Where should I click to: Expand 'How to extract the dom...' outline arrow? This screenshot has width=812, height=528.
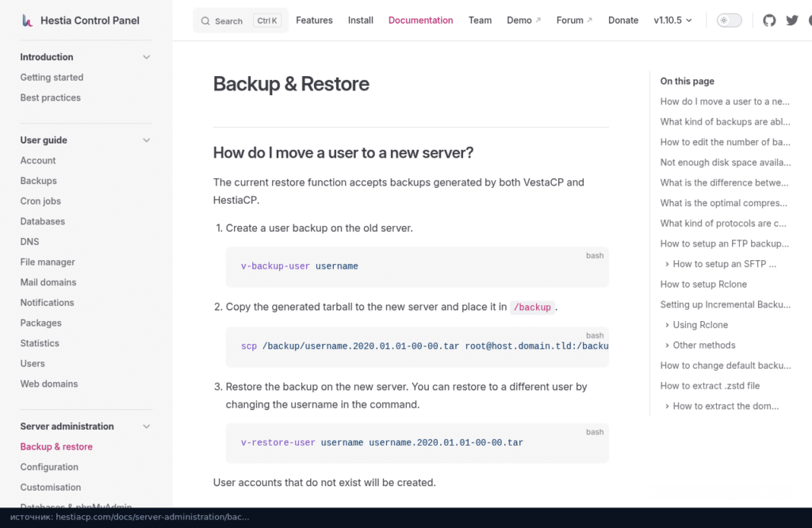667,407
